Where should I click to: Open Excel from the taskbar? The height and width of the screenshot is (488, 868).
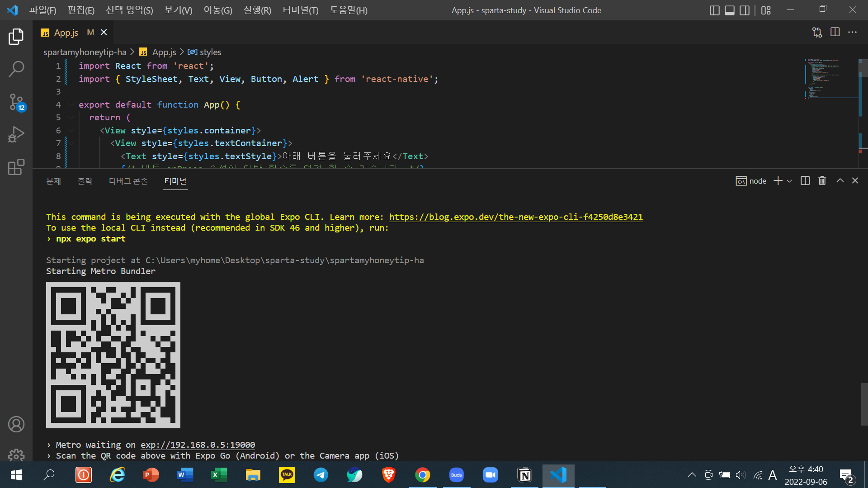(219, 475)
